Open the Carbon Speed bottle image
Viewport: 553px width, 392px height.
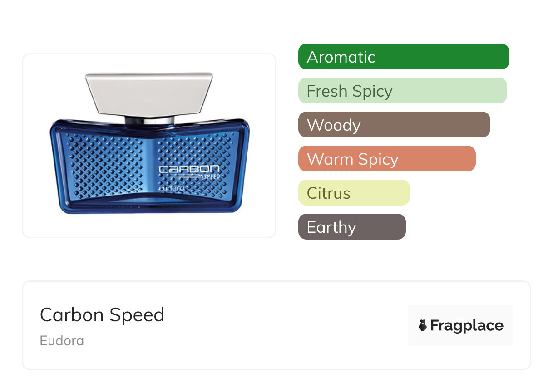click(x=149, y=145)
